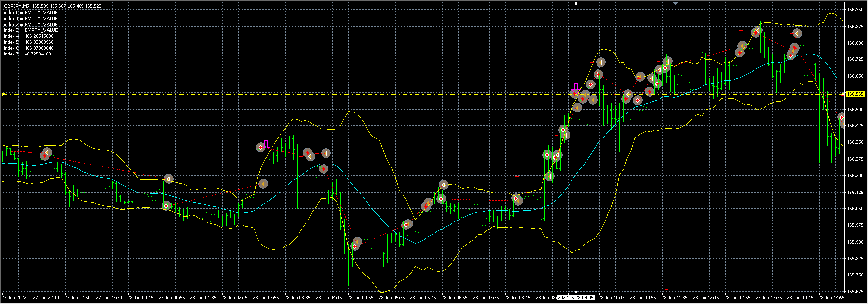Click the '27 Jun 22:50' time axis label

[78, 297]
